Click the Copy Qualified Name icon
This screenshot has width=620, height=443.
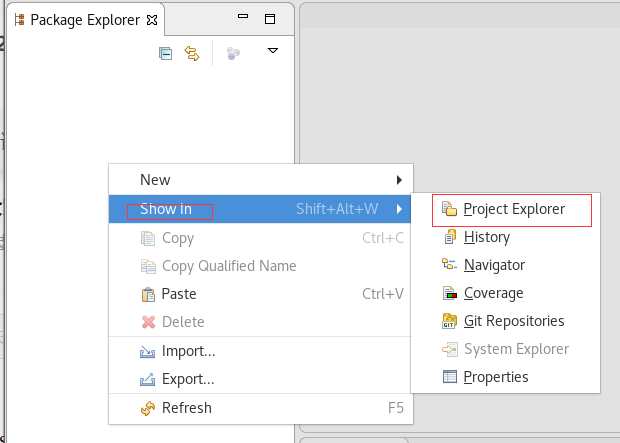pyautogui.click(x=148, y=267)
